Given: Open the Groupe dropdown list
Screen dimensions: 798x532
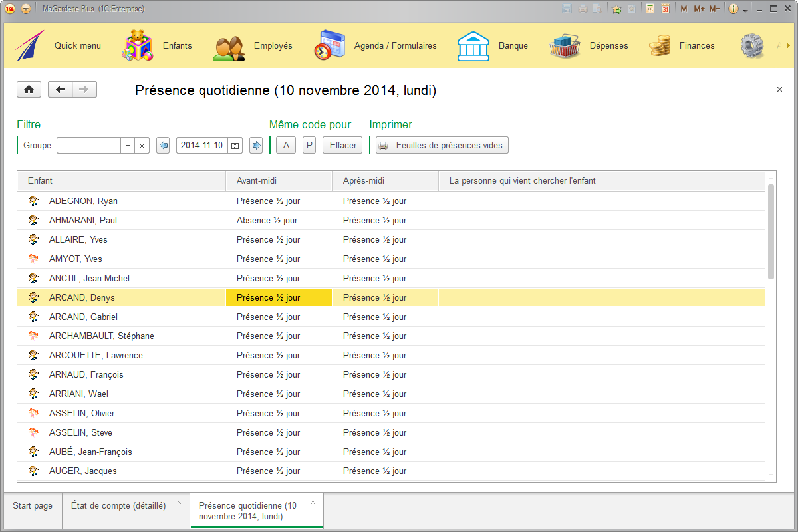Looking at the screenshot, I should tap(127, 145).
